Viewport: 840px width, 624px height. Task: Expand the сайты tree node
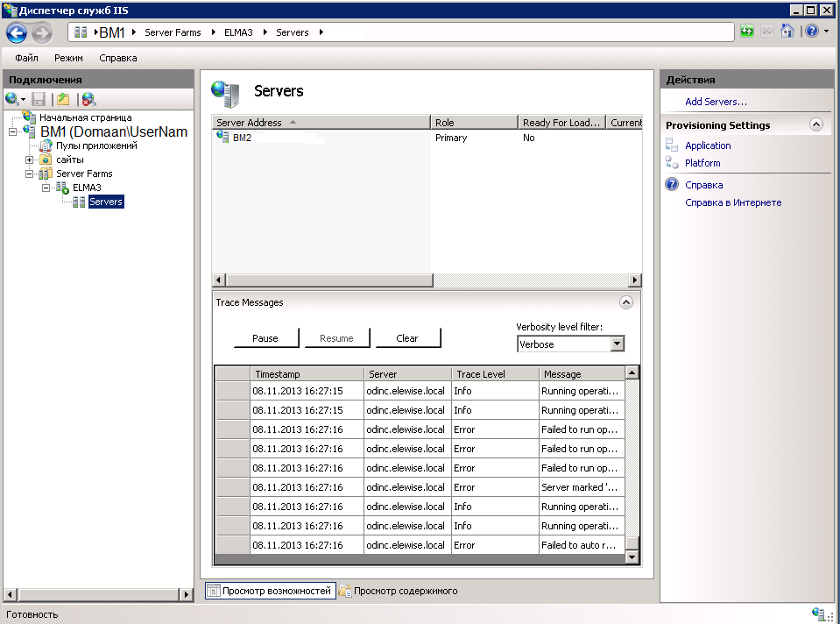point(30,160)
